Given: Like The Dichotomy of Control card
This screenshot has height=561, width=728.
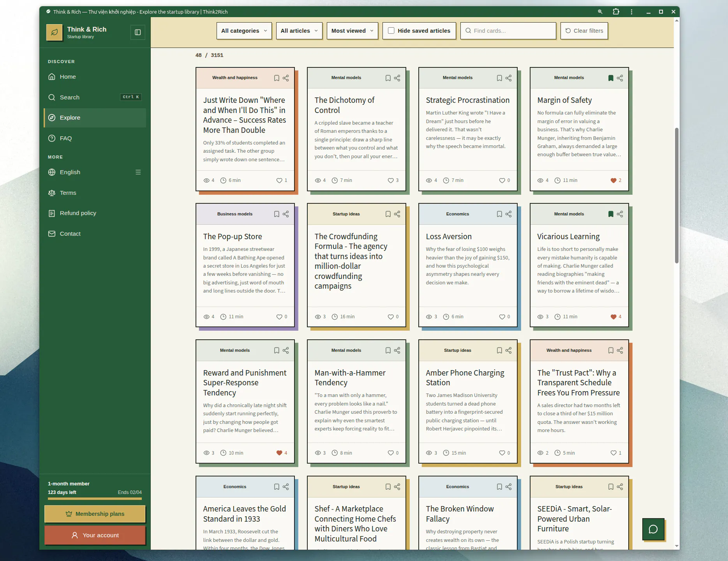Looking at the screenshot, I should pyautogui.click(x=390, y=180).
